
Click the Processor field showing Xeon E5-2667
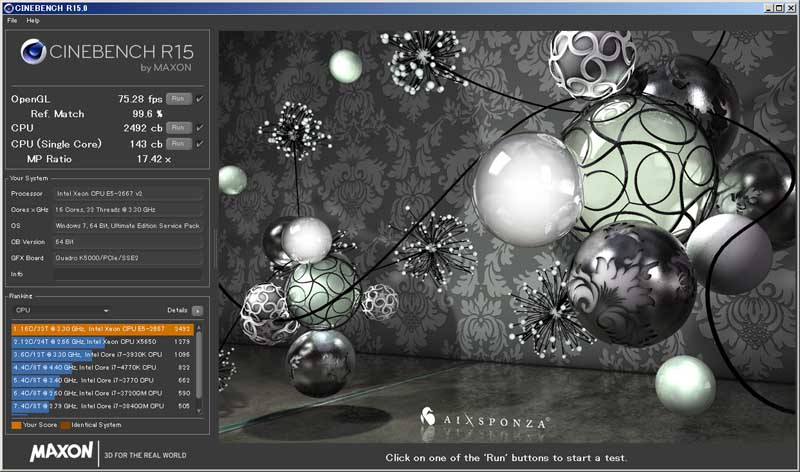[128, 194]
